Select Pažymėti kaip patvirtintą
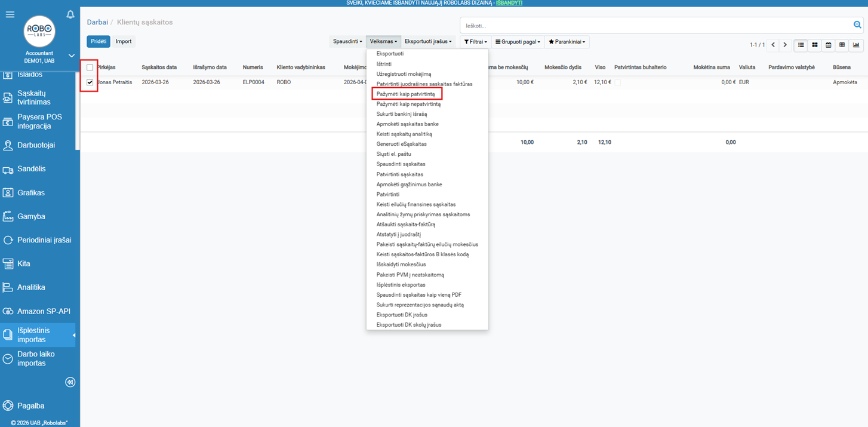 click(x=405, y=94)
